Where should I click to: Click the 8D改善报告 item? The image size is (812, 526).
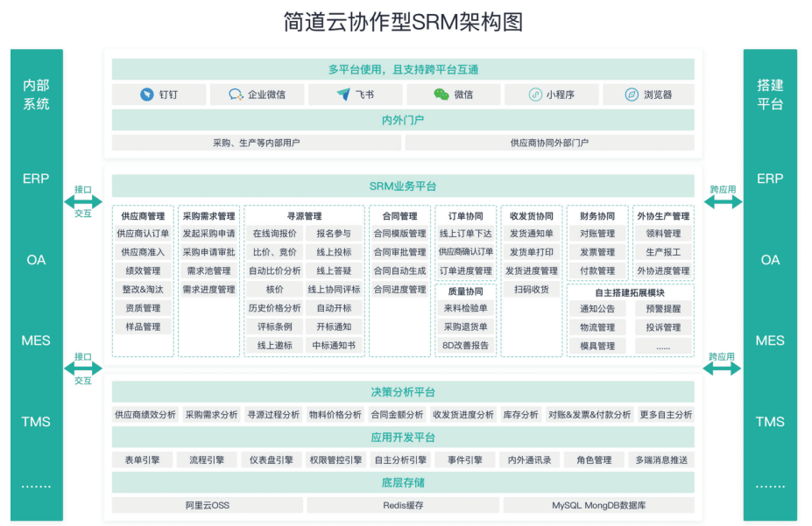467,344
